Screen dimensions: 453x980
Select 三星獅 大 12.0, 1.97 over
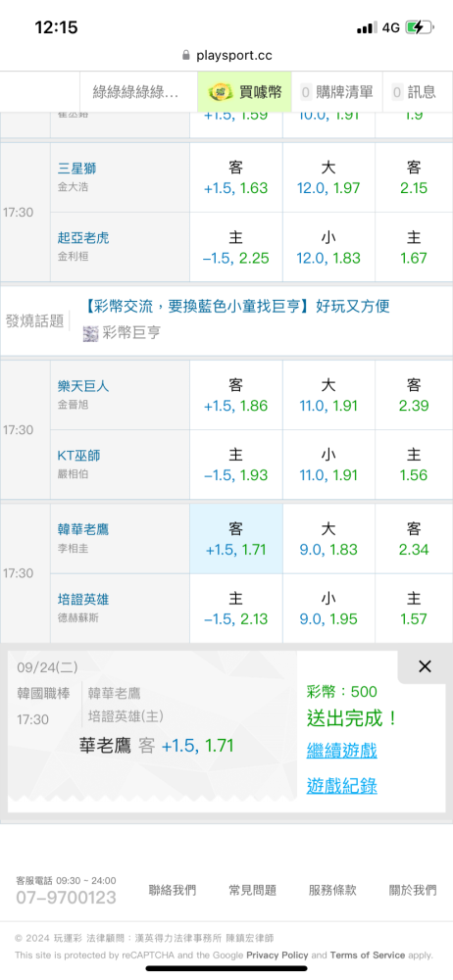[328, 177]
